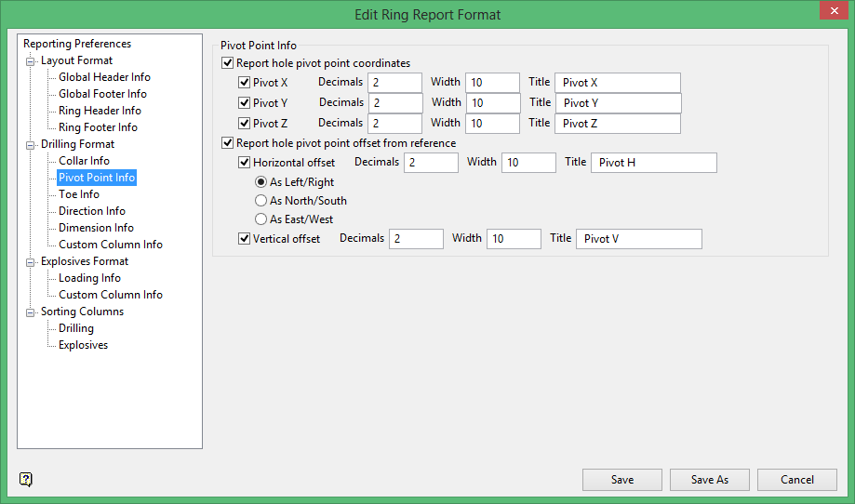
Task: Uncheck the Pivot Z checkbox
Action: [245, 124]
